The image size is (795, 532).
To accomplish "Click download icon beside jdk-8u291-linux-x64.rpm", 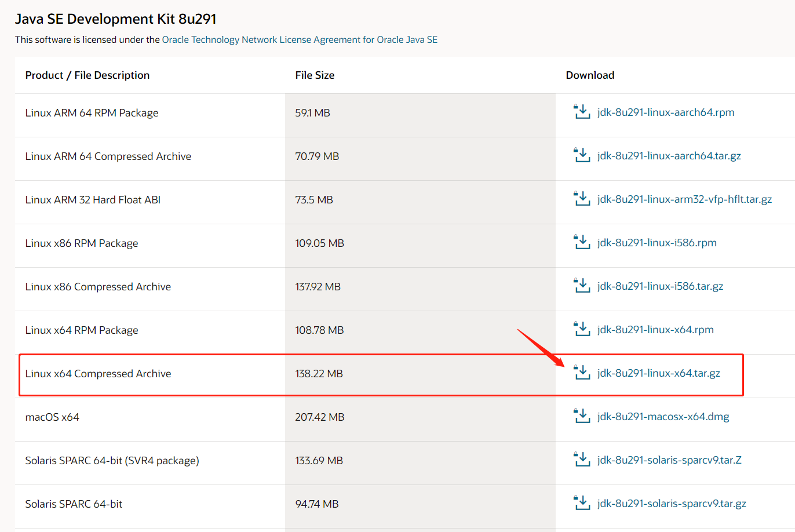I will (582, 329).
